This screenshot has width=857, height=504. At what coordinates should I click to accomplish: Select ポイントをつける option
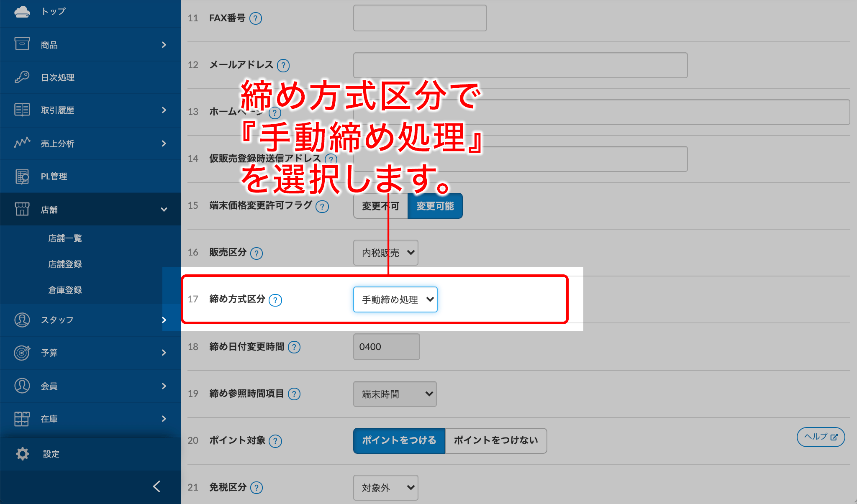(x=399, y=440)
